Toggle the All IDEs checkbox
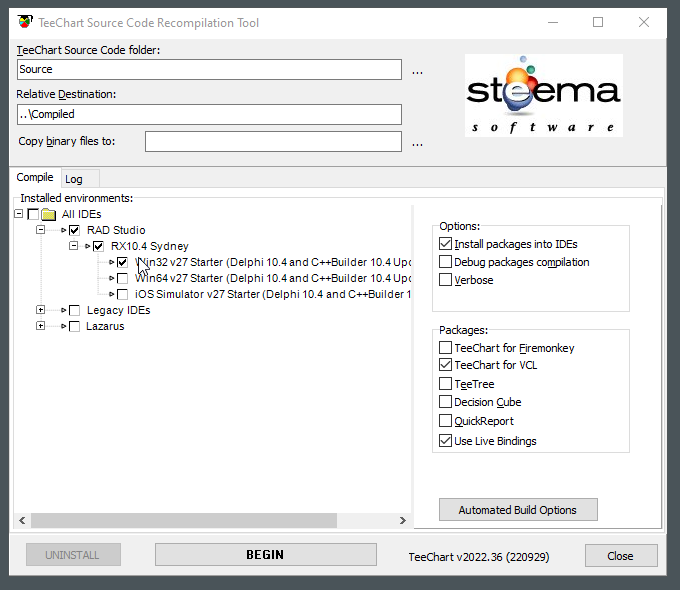The width and height of the screenshot is (680, 590). 33,214
